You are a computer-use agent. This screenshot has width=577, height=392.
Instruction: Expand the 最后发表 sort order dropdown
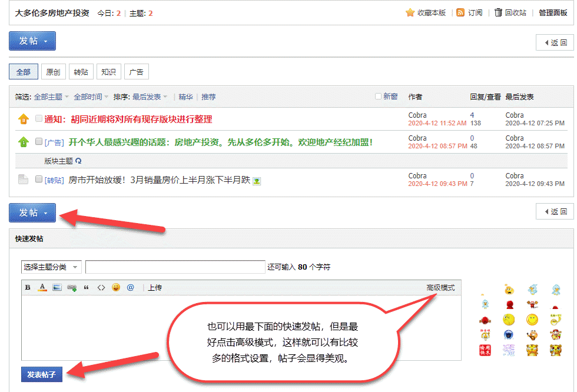tap(150, 97)
